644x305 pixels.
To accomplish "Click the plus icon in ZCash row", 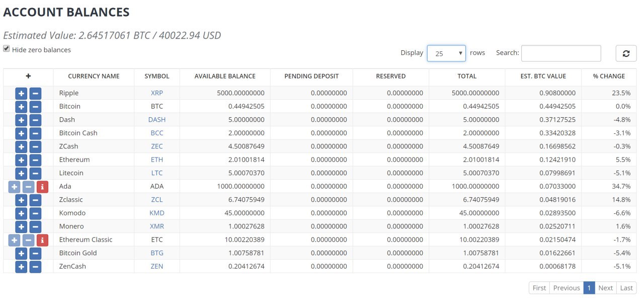I will pos(21,146).
